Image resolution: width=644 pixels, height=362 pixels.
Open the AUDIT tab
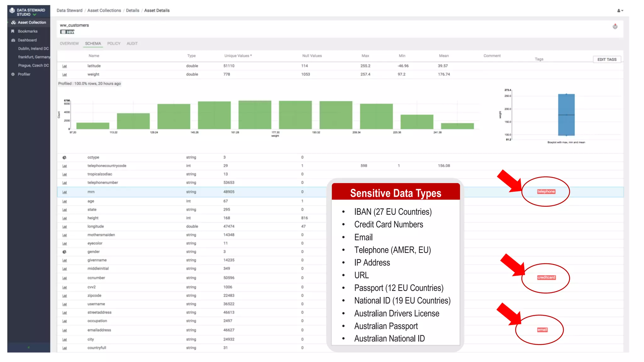[132, 43]
